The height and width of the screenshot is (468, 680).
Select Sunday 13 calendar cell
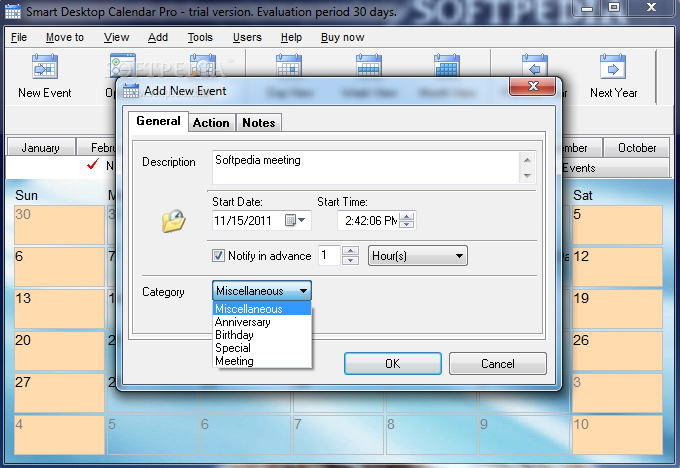(x=59, y=308)
